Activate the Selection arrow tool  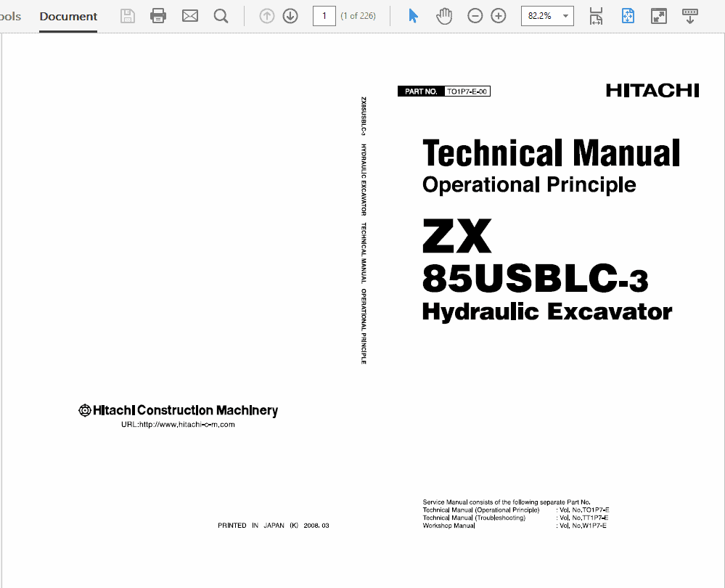click(414, 16)
